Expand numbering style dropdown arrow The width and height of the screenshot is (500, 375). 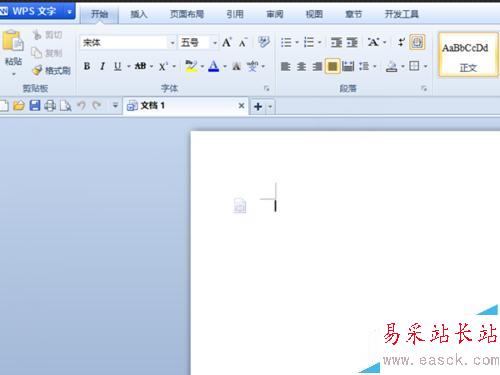click(x=319, y=43)
